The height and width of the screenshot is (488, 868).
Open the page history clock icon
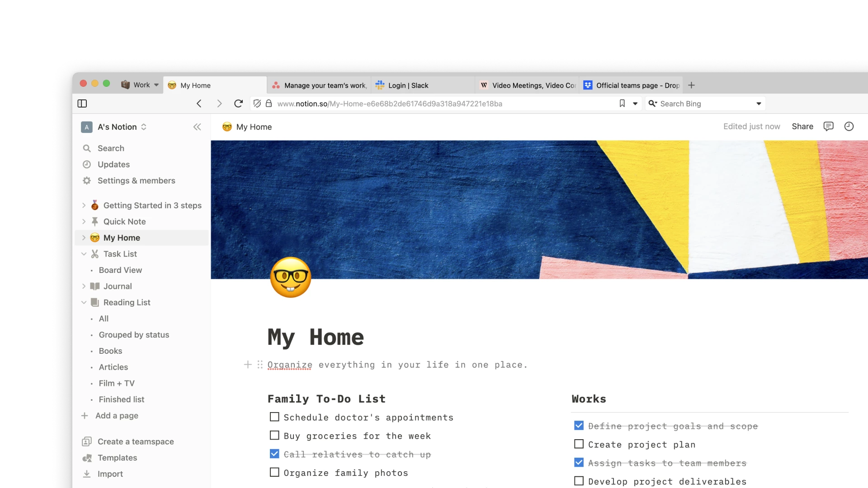coord(849,127)
